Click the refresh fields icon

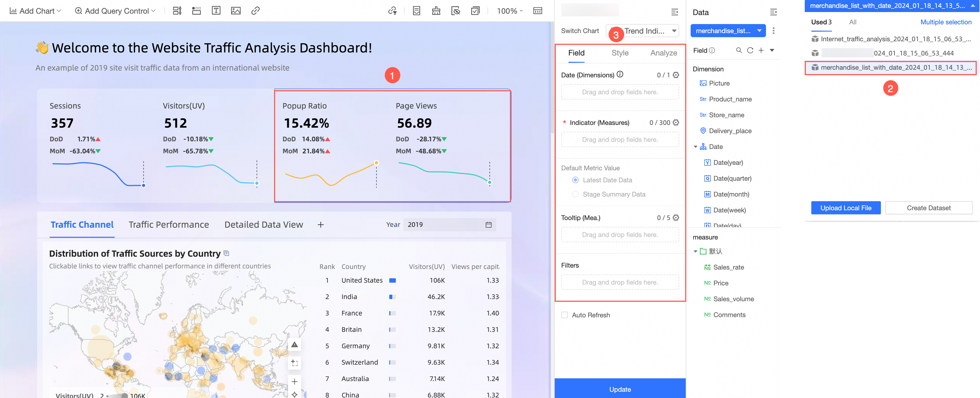click(750, 50)
